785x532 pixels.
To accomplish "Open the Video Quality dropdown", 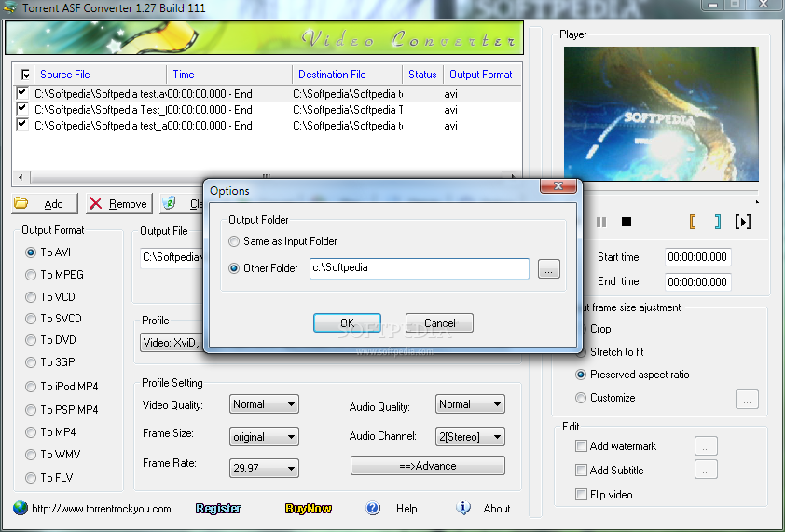I will [264, 404].
